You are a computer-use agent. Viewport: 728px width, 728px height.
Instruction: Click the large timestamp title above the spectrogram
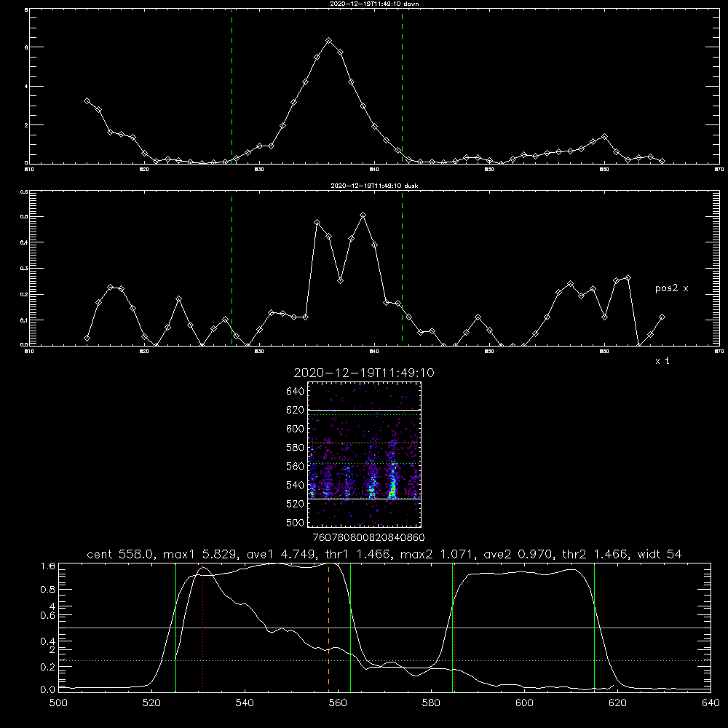coord(364,373)
